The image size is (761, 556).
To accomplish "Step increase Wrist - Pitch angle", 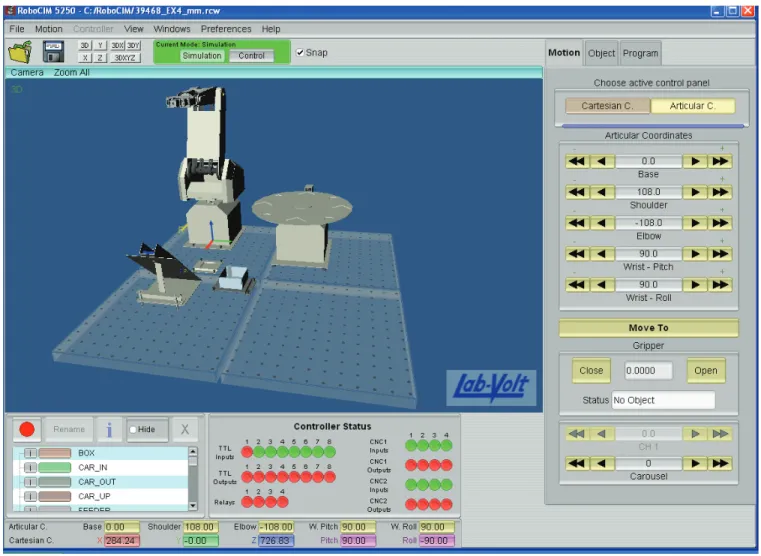I will [695, 254].
